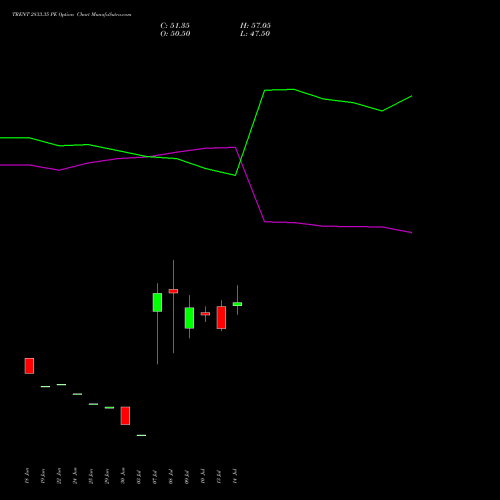Click the 30 Jun date label
This screenshot has height=500, width=500.
pyautogui.click(x=123, y=476)
